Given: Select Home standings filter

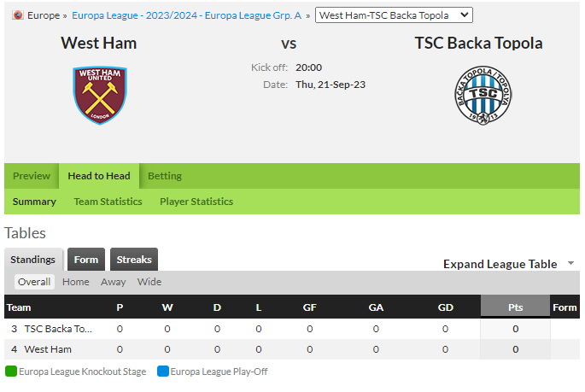Looking at the screenshot, I should click(76, 282).
